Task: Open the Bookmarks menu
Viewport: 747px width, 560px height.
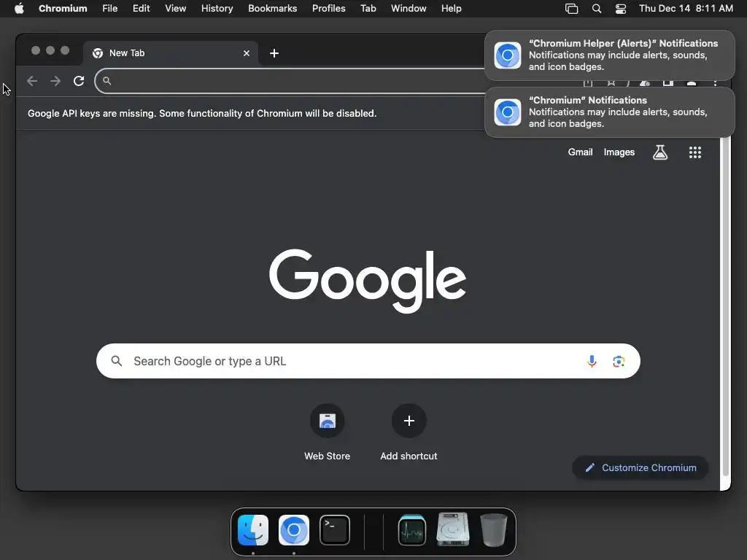Action: [x=273, y=9]
